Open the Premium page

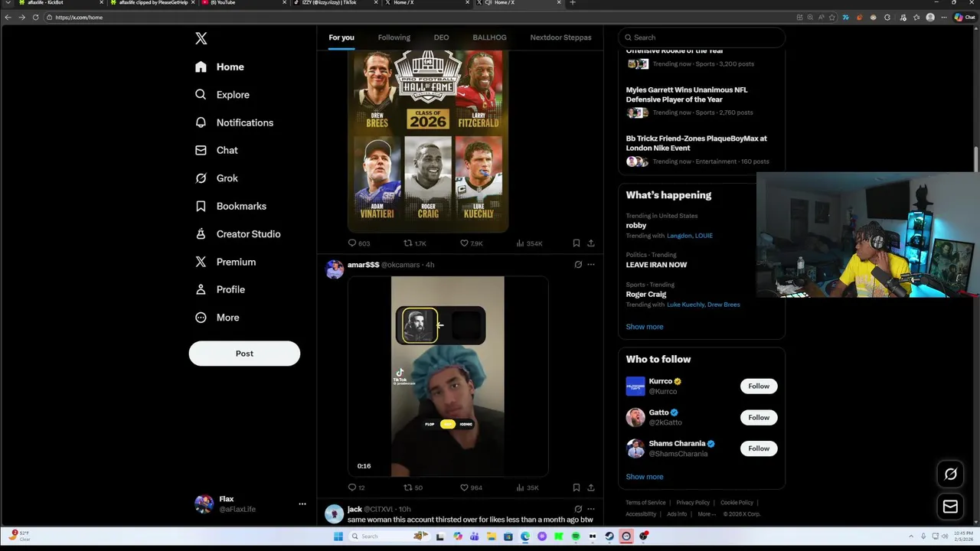click(x=225, y=262)
